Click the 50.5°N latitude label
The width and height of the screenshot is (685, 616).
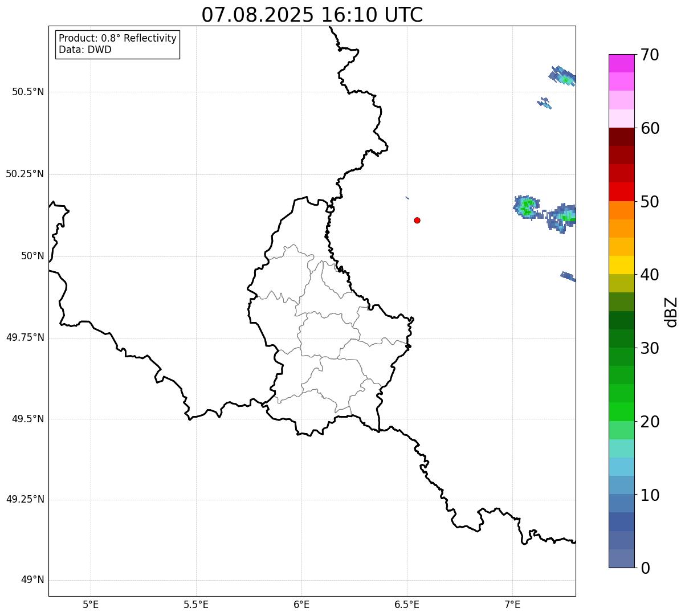[28, 92]
